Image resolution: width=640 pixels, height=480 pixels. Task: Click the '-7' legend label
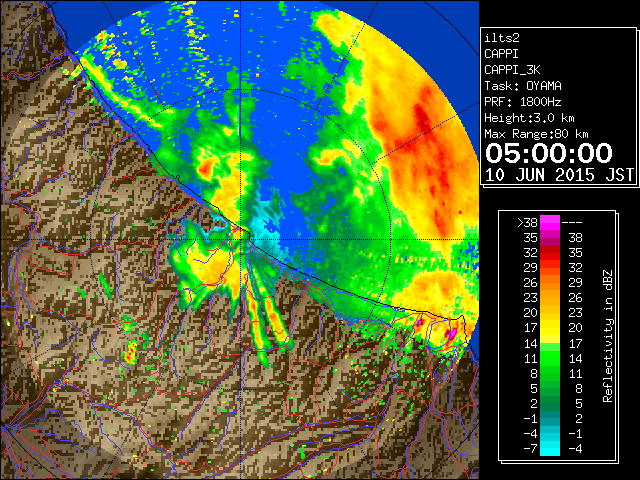pos(530,449)
